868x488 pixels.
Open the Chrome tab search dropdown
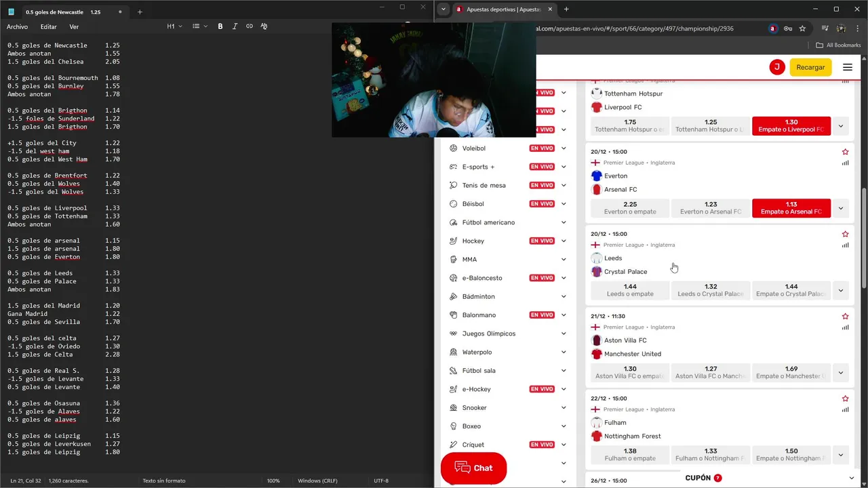click(x=443, y=9)
